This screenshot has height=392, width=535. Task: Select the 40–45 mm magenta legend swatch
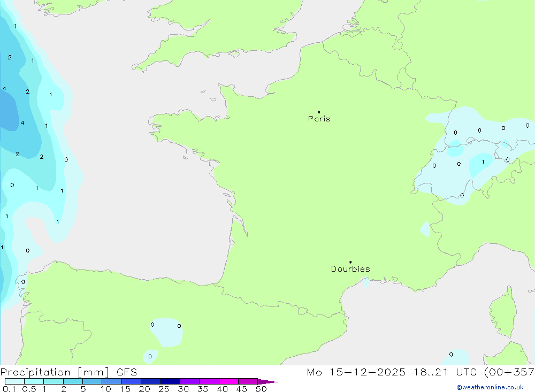228,381
